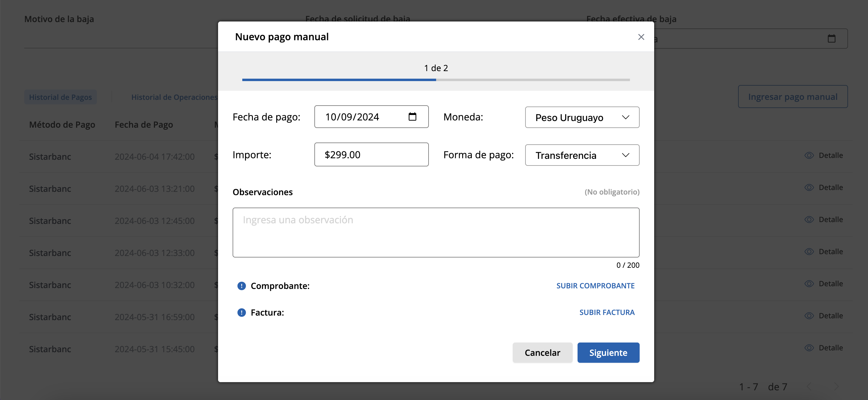868x400 pixels.
Task: Click eye icon for 2024-06-03 10:32:00 payment
Action: point(809,284)
